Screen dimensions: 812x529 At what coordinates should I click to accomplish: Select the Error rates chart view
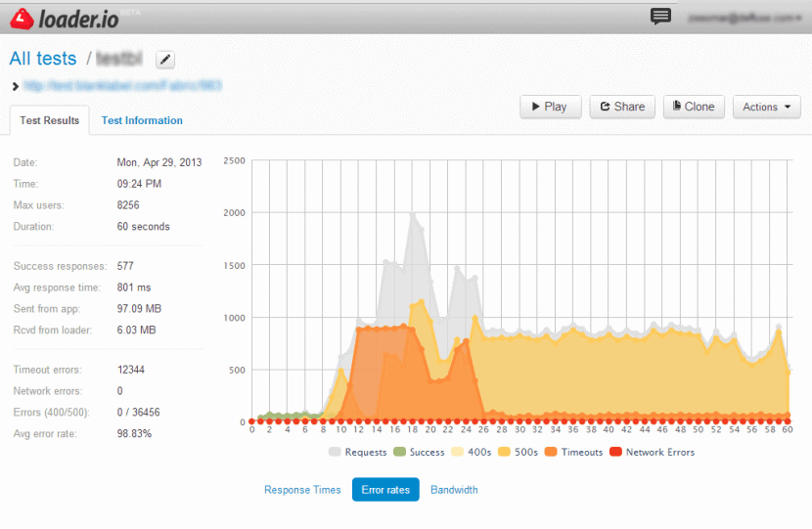tap(385, 490)
